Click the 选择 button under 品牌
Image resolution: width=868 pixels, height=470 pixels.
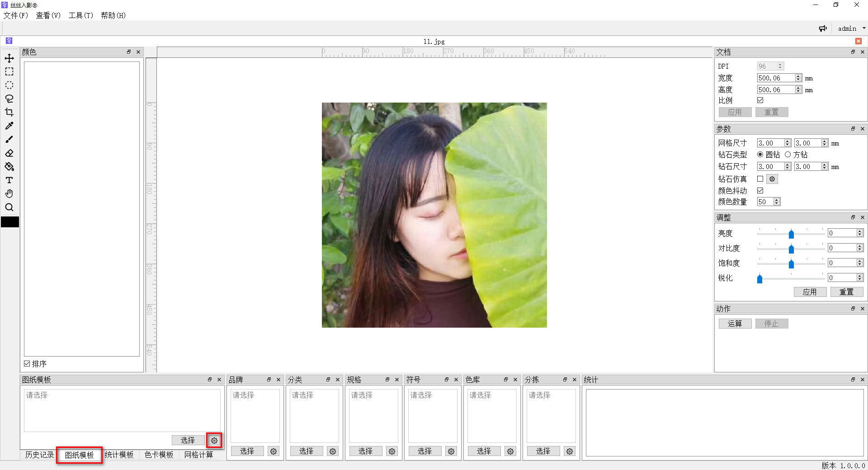pos(247,451)
